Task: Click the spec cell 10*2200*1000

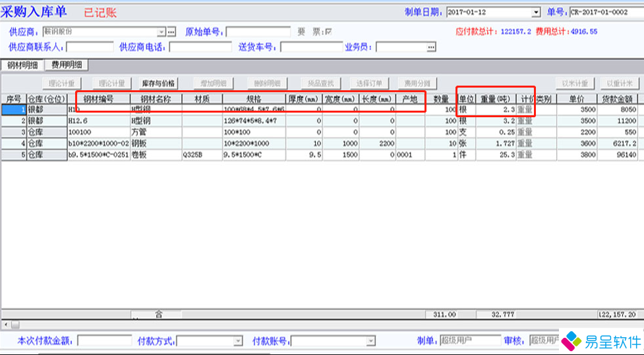Action: tap(254, 144)
